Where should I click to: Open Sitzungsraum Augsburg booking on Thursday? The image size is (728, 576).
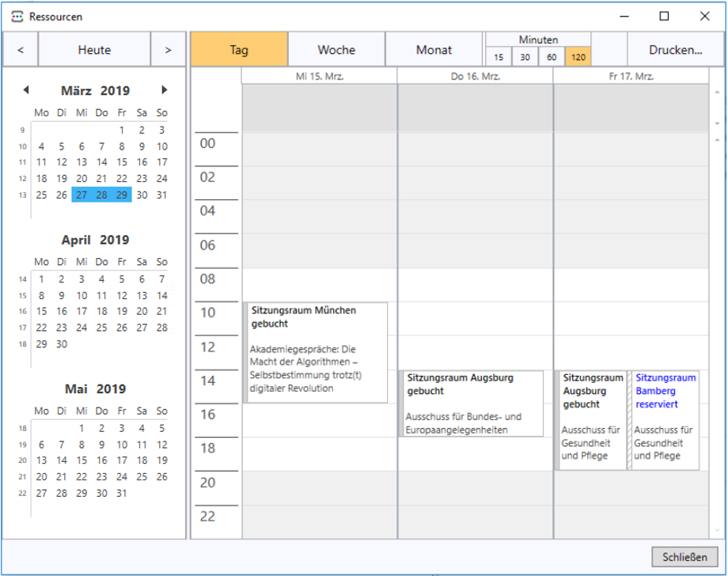[x=472, y=404]
